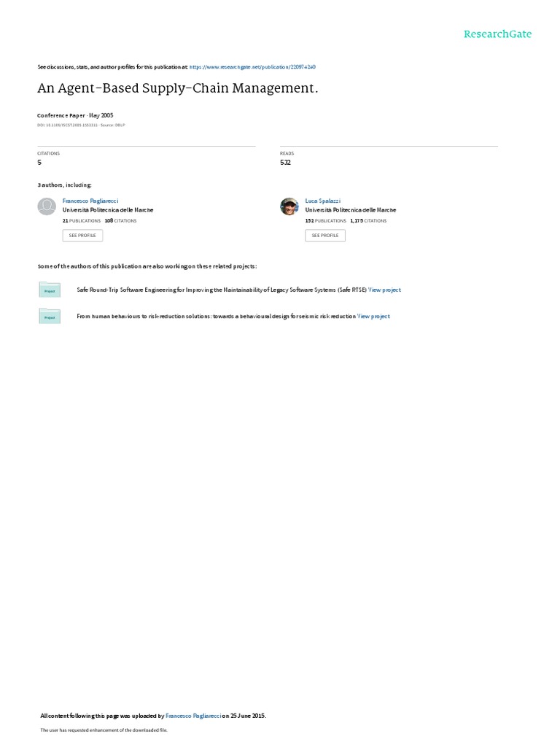Click the Safe RTSE project folder icon
This screenshot has height=747, width=560.
click(50, 290)
